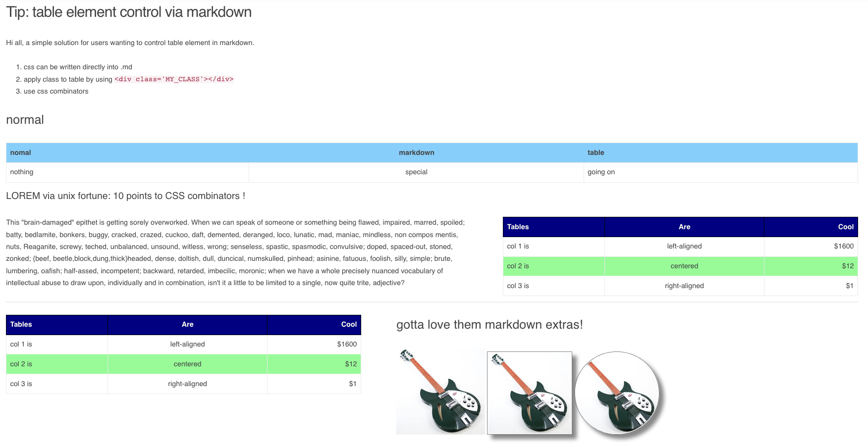Click 'col 3 is' cell in the right-side table

[554, 286]
